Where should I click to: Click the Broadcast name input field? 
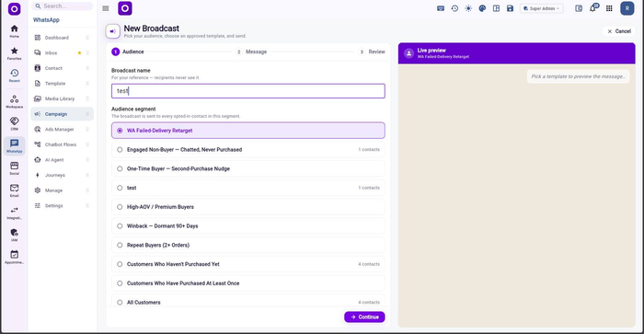click(248, 91)
